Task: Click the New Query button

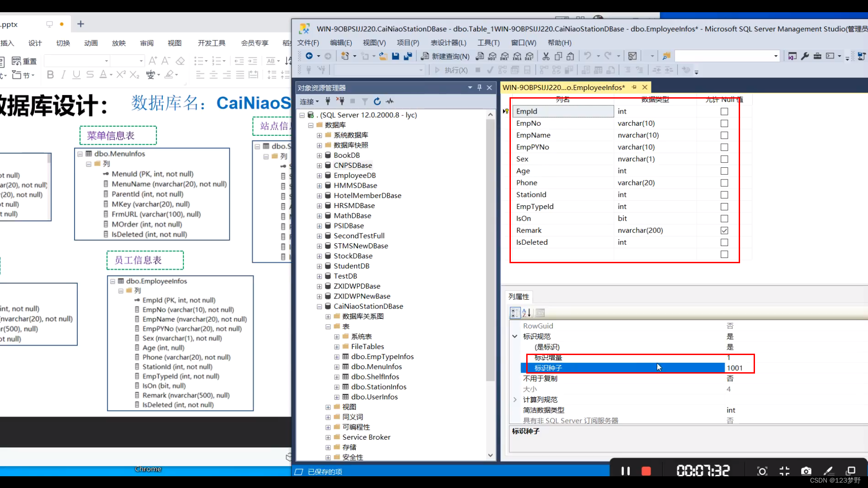Action: coord(445,56)
